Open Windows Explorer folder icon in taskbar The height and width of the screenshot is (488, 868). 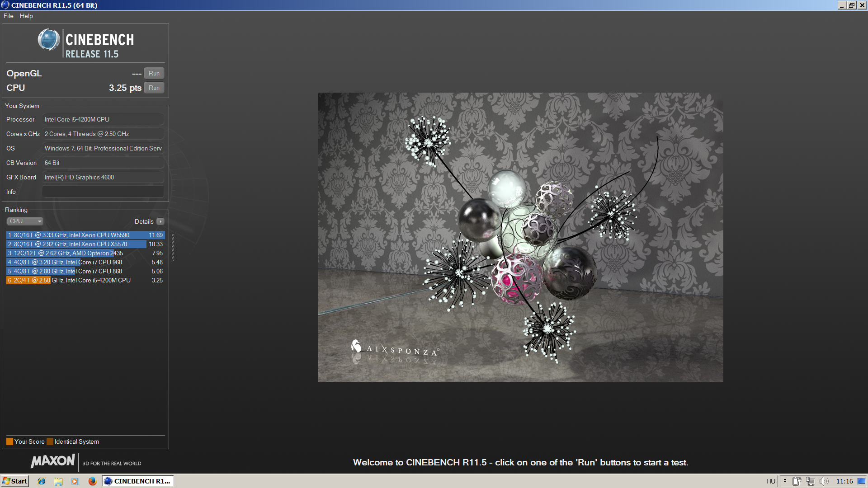(x=58, y=481)
